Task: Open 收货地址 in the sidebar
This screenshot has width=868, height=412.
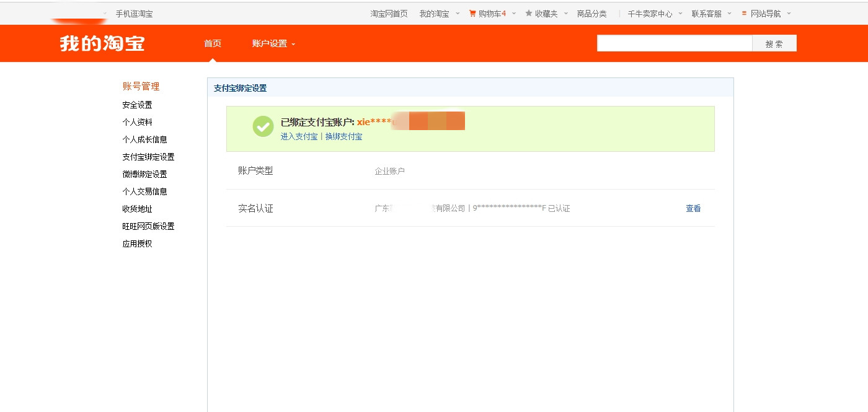Action: click(x=137, y=209)
